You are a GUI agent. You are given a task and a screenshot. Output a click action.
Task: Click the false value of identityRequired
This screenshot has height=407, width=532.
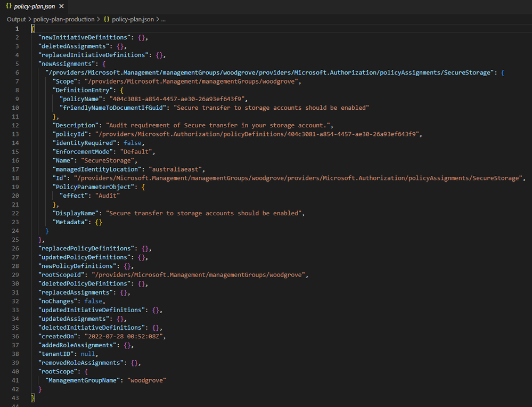(x=132, y=143)
